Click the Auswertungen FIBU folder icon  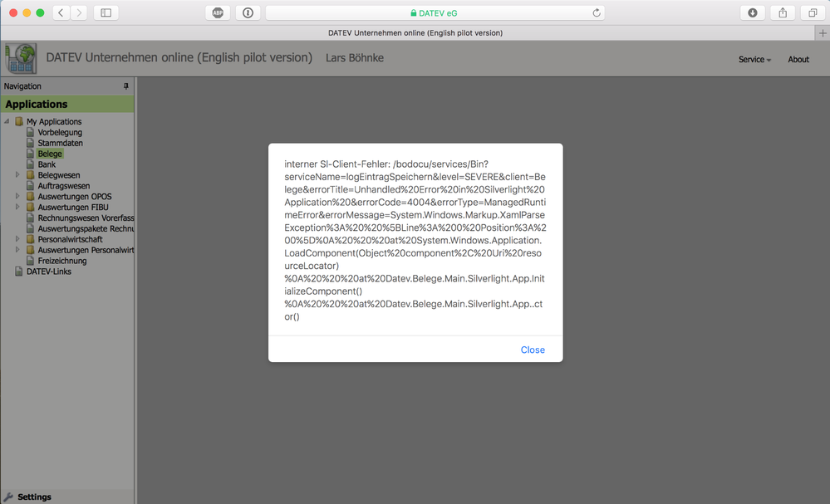pyautogui.click(x=30, y=207)
